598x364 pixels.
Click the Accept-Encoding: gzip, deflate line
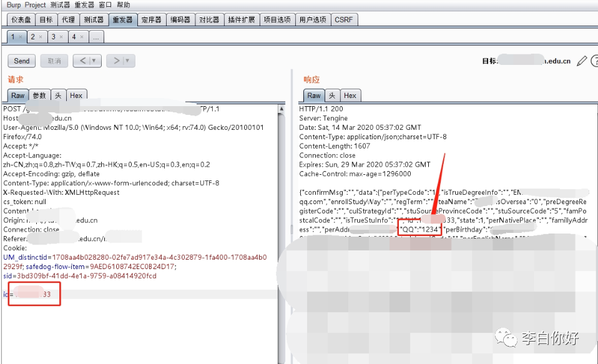[51, 174]
